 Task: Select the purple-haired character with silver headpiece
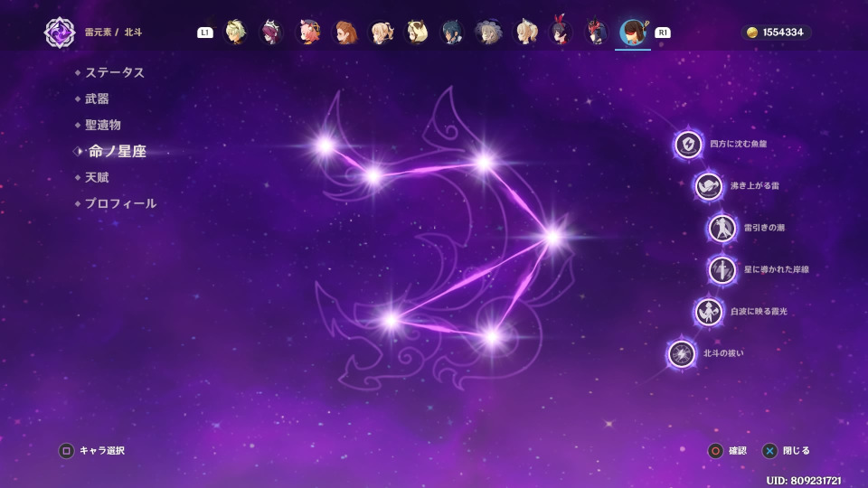click(272, 33)
